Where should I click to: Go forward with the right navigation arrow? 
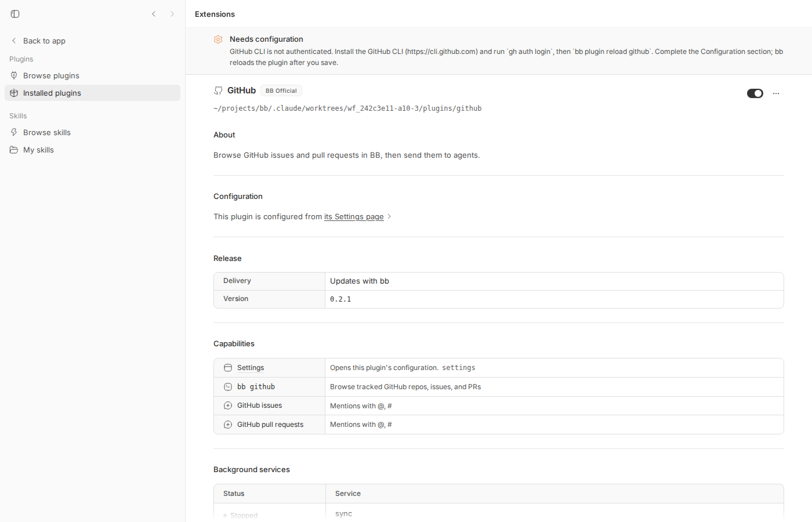coord(172,14)
